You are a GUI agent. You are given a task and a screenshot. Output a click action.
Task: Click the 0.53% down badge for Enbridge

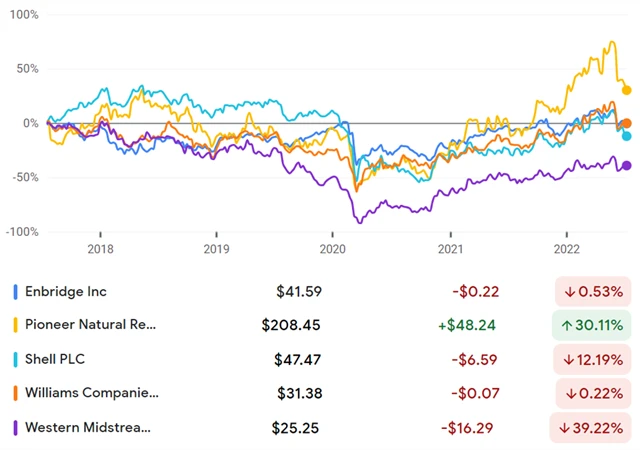[593, 292]
